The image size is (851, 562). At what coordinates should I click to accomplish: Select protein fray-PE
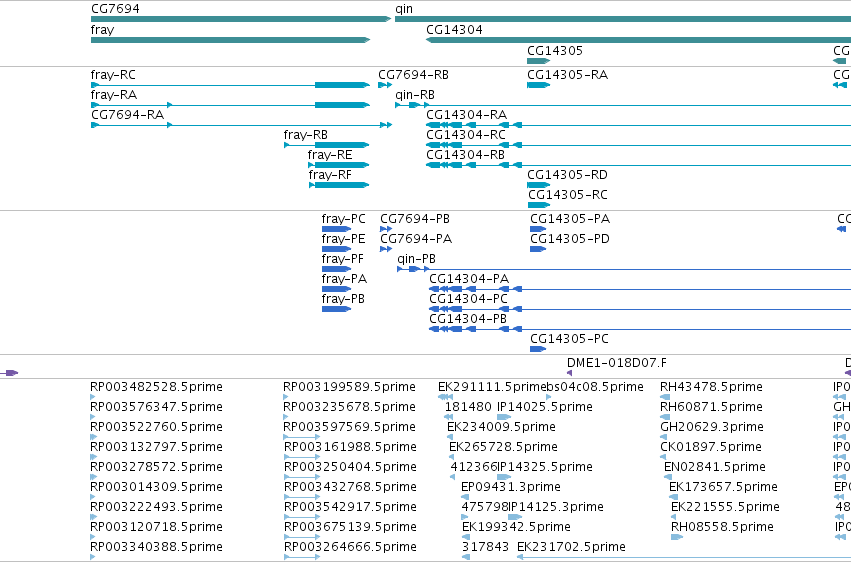click(x=344, y=239)
